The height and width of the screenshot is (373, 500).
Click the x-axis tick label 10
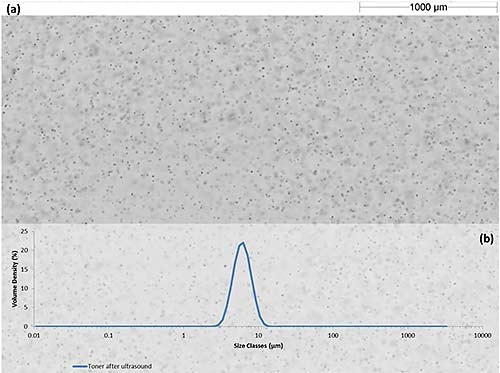[258, 335]
